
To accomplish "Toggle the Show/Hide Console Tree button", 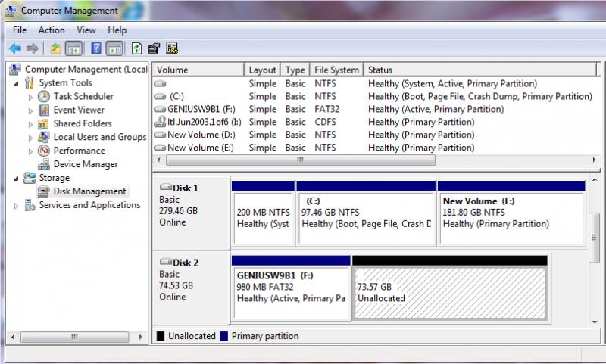I will click(x=73, y=48).
